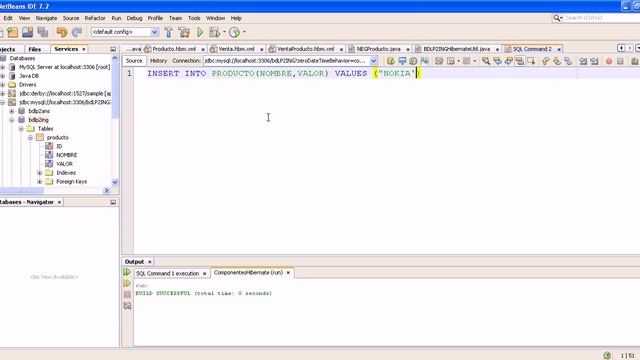
Task: Click the Debug Project icon
Action: 214,32
